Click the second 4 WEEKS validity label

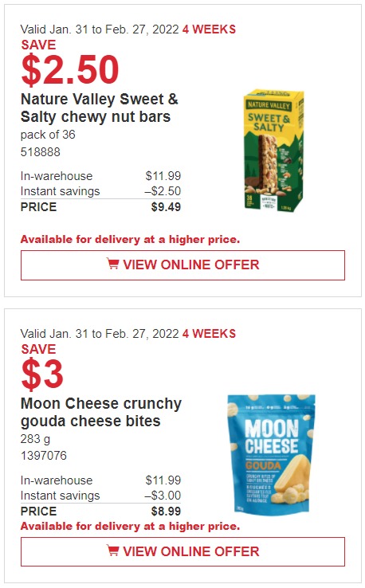209,333
